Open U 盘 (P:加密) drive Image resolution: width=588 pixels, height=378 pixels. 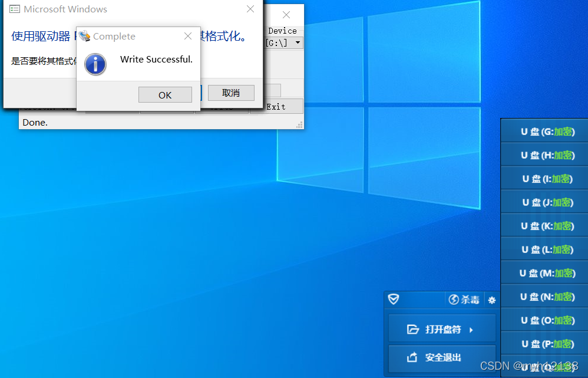coord(544,344)
